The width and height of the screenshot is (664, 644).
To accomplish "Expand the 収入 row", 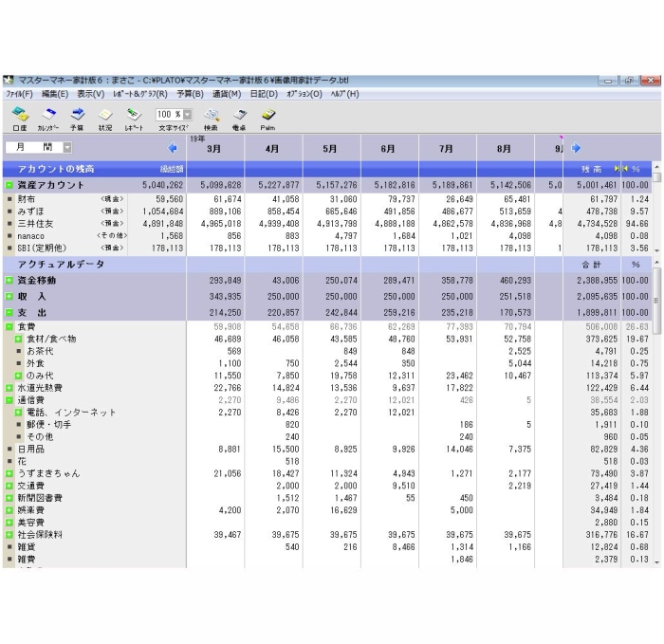I will tap(9, 296).
